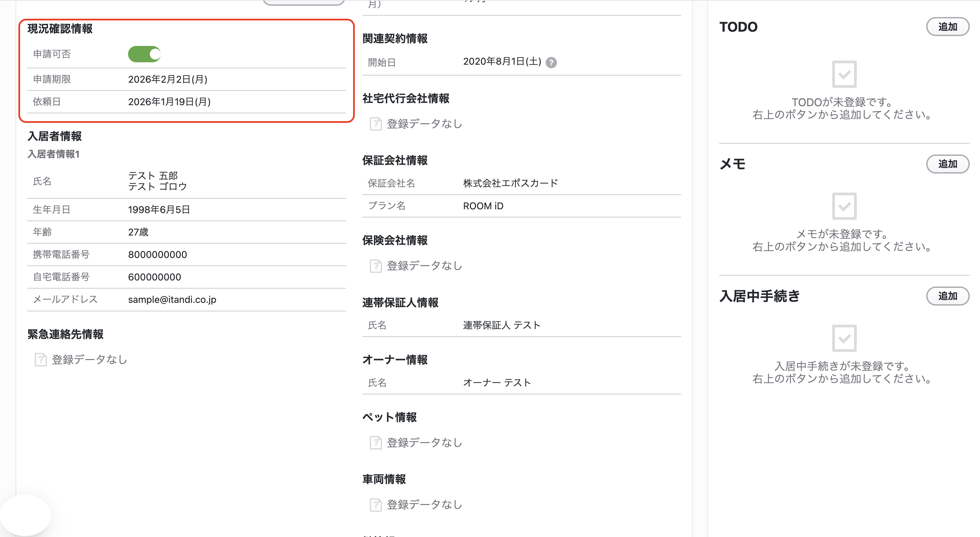Click the TODO empty-state checkmark icon
The height and width of the screenshot is (537, 980).
844,74
